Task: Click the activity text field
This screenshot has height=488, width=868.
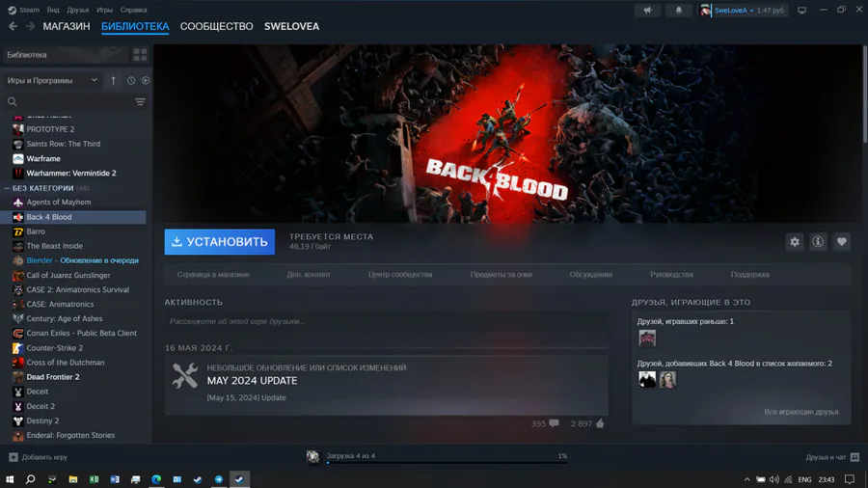Action: click(387, 321)
